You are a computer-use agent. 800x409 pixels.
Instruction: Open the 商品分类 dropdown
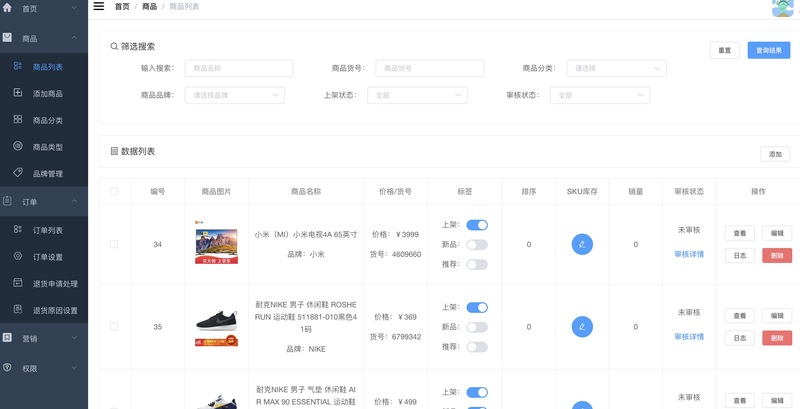point(616,68)
